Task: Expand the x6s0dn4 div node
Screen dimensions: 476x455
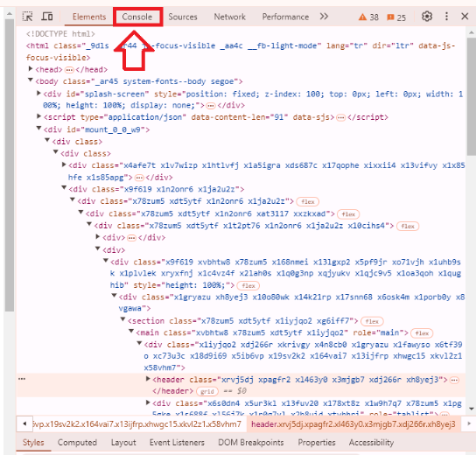Action: pyautogui.click(x=148, y=402)
